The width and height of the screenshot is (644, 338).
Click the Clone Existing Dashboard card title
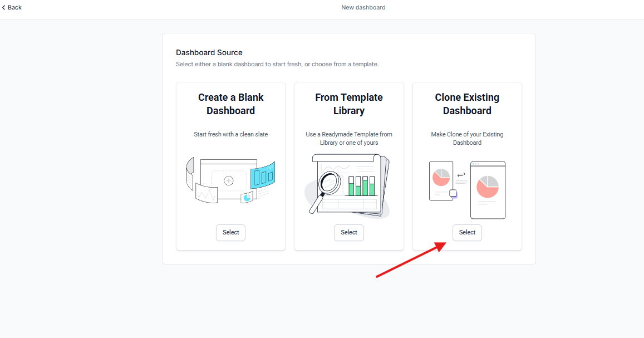(467, 104)
